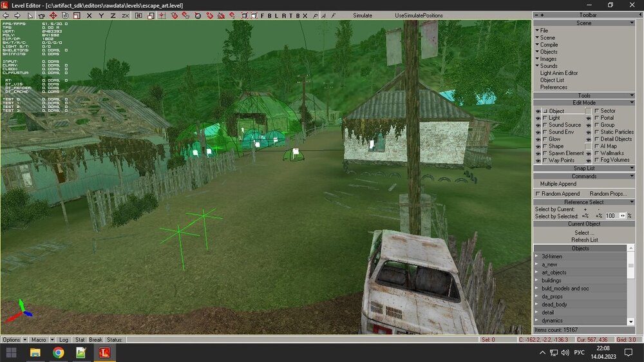Collapse the Edit Mode panel arrow
The image size is (644, 362).
tap(632, 102)
